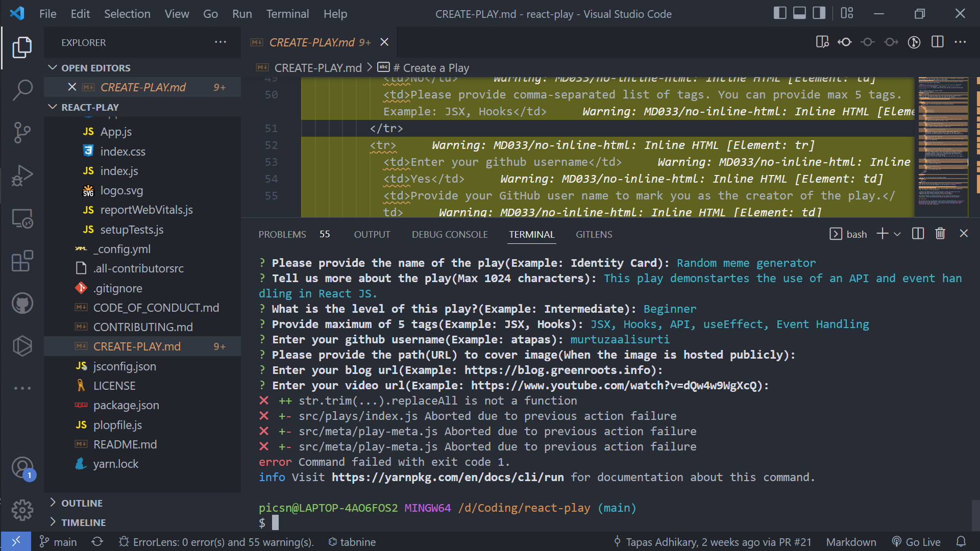Viewport: 980px width, 551px height.
Task: Select README.md in the Explorer
Action: coord(125,444)
